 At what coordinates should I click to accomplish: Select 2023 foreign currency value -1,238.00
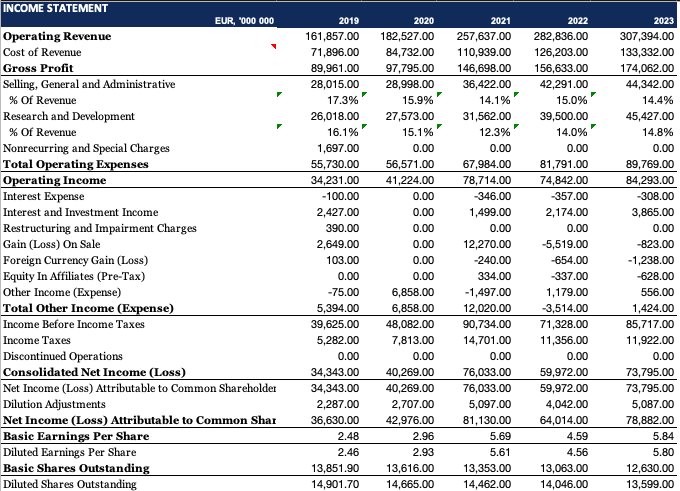(x=651, y=261)
